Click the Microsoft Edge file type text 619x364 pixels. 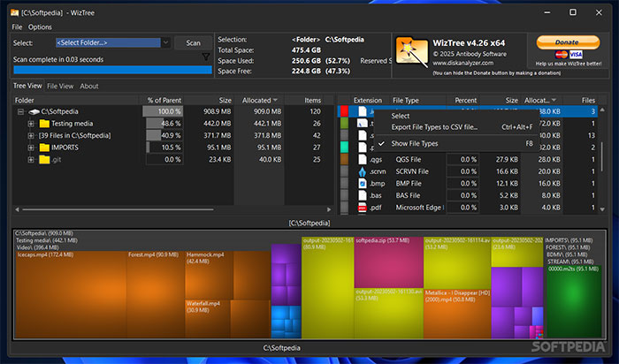click(420, 208)
